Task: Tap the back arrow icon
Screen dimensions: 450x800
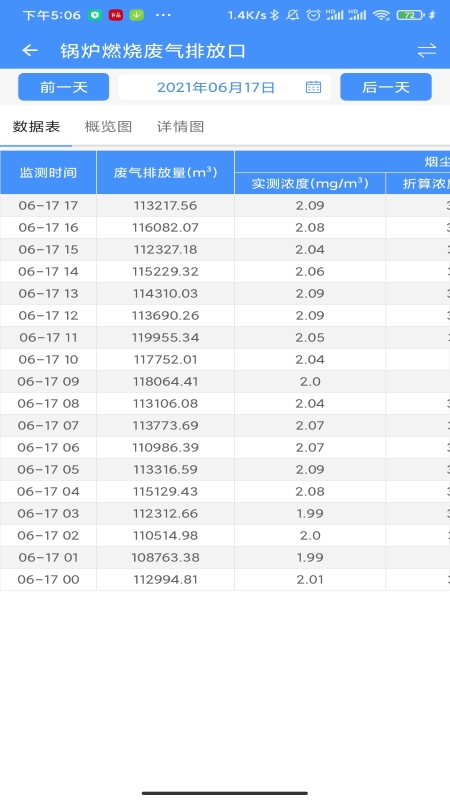Action: pyautogui.click(x=30, y=51)
